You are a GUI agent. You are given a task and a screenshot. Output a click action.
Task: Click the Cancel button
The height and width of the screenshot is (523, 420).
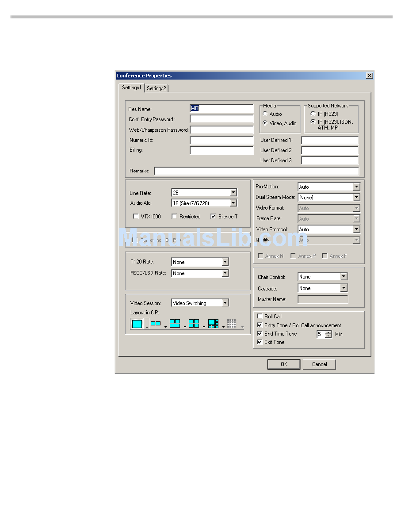[x=319, y=364]
